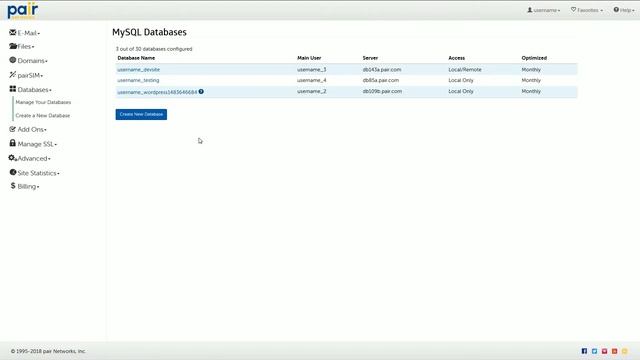
Task: Click the red social icon in footer
Action: pos(604,351)
